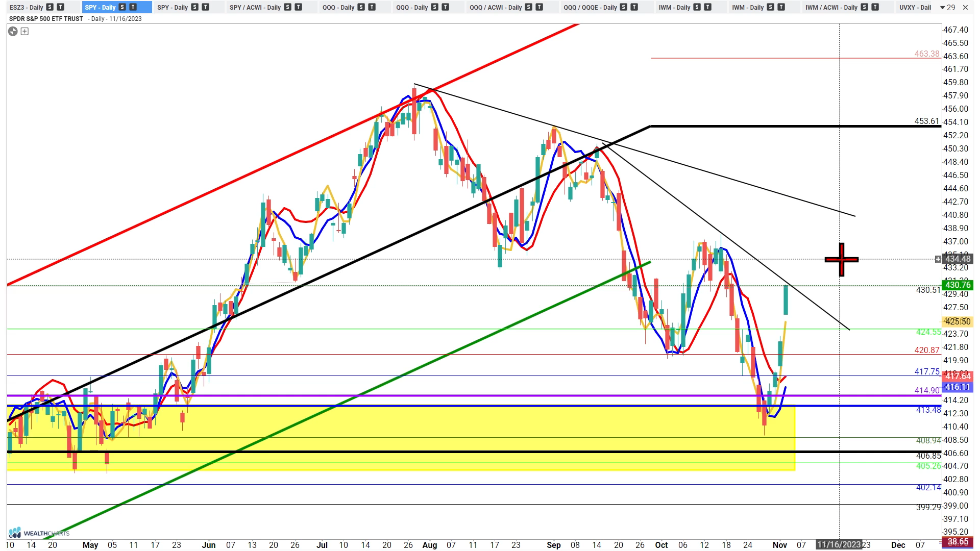Click the 11/16/2023 date marker on the time axis

[x=839, y=544]
